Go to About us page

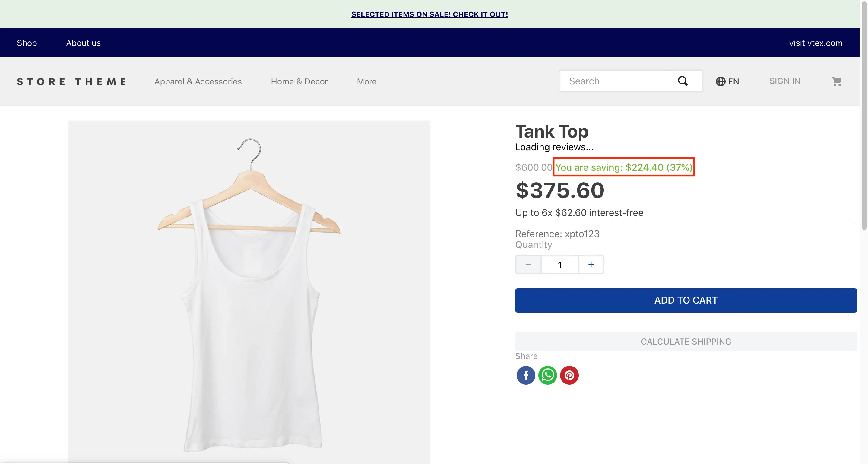click(x=83, y=43)
